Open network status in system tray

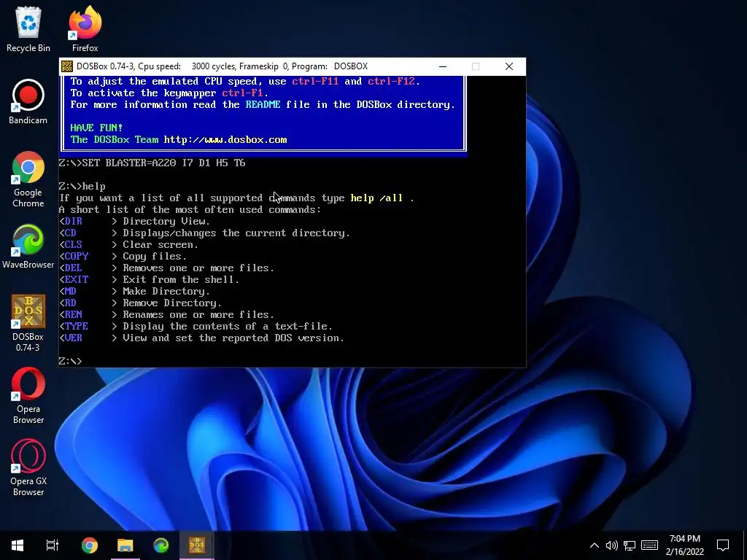pyautogui.click(x=630, y=545)
